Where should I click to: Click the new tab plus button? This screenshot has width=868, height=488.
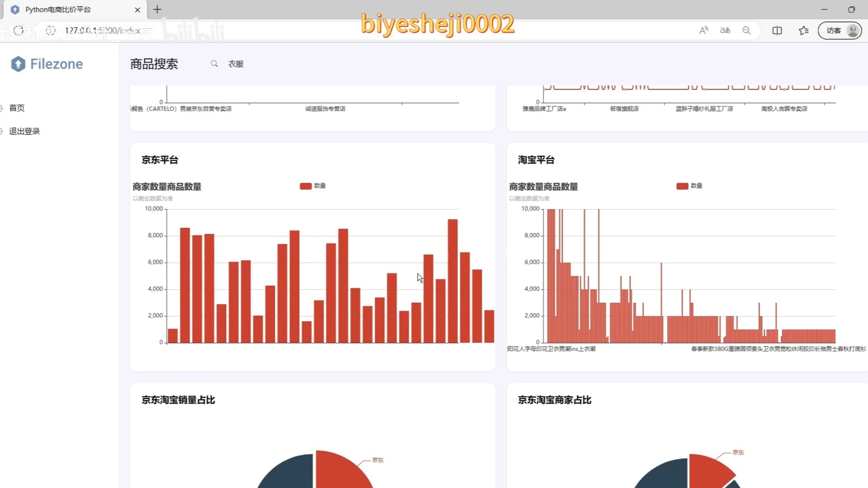157,10
